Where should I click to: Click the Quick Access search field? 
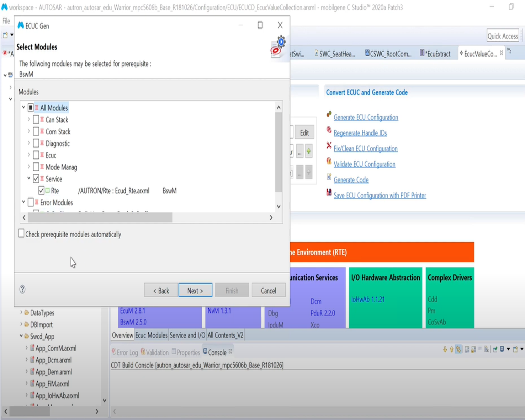pos(503,36)
